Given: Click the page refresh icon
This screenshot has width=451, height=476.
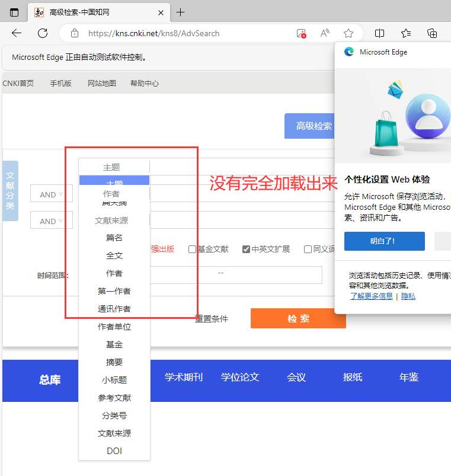Looking at the screenshot, I should [43, 33].
